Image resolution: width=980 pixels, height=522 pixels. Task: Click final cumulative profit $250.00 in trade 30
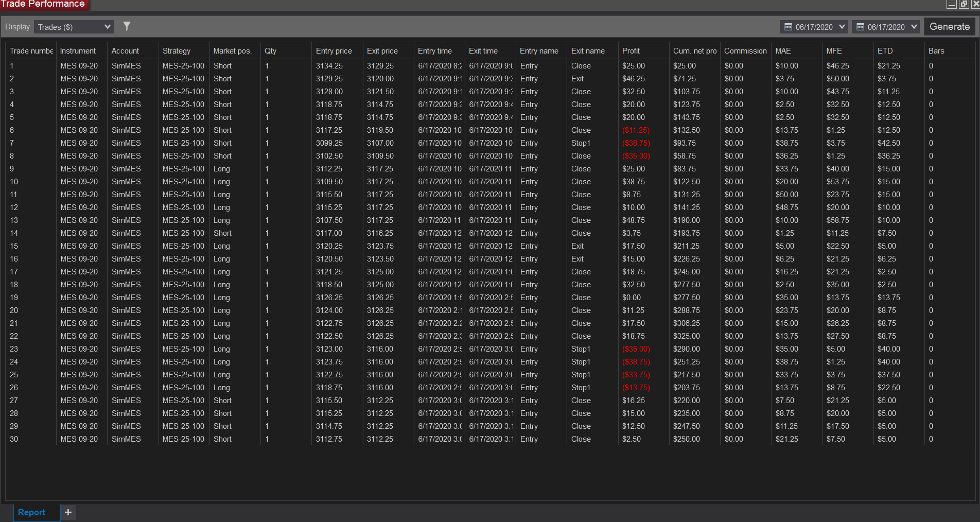click(687, 439)
